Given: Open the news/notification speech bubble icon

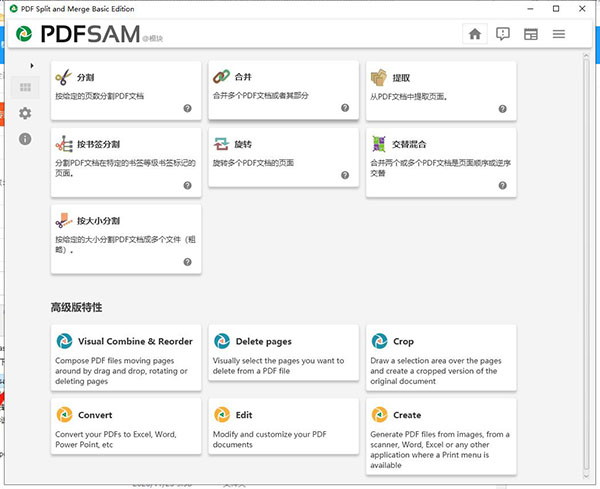Looking at the screenshot, I should click(502, 34).
